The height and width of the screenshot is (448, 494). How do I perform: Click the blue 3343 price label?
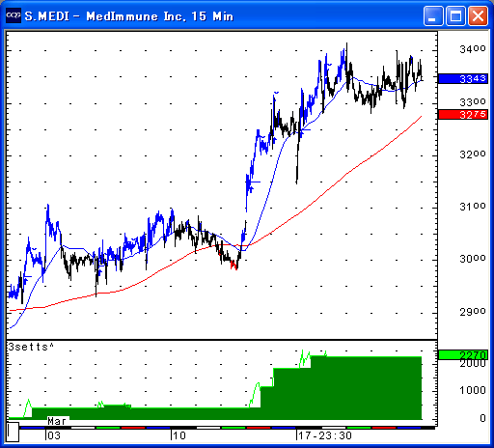463,78
